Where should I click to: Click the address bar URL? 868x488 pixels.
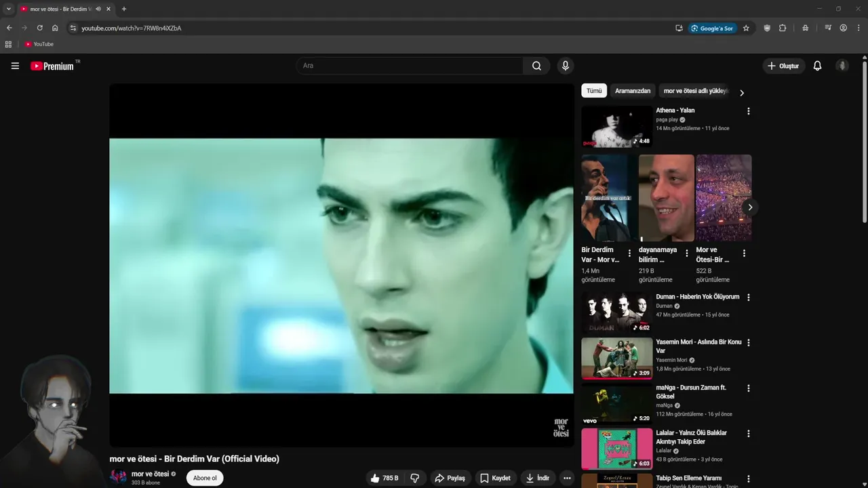132,28
